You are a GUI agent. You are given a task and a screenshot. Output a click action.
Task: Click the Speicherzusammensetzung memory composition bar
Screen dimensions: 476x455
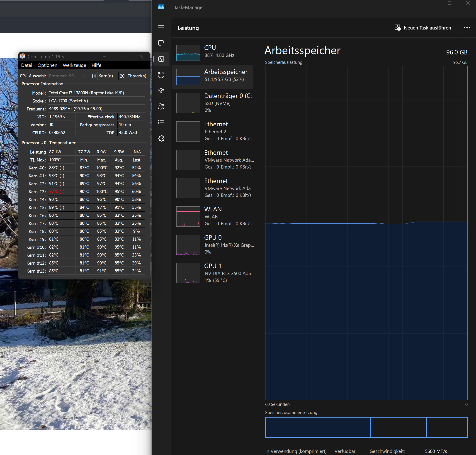tap(366, 427)
